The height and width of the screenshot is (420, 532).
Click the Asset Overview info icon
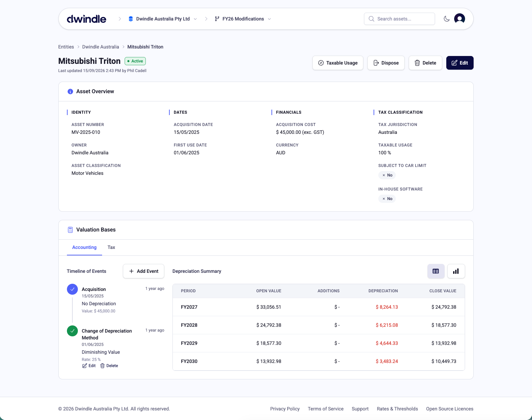pos(70,92)
